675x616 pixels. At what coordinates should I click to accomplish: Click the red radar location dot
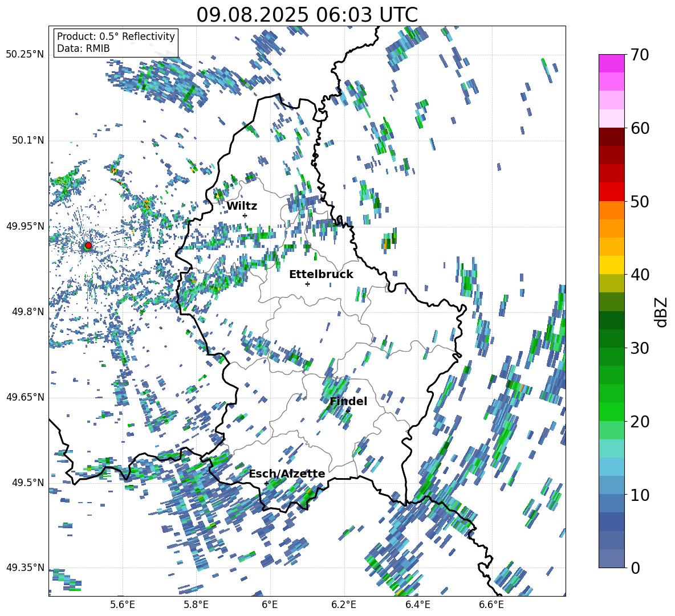pyautogui.click(x=88, y=246)
